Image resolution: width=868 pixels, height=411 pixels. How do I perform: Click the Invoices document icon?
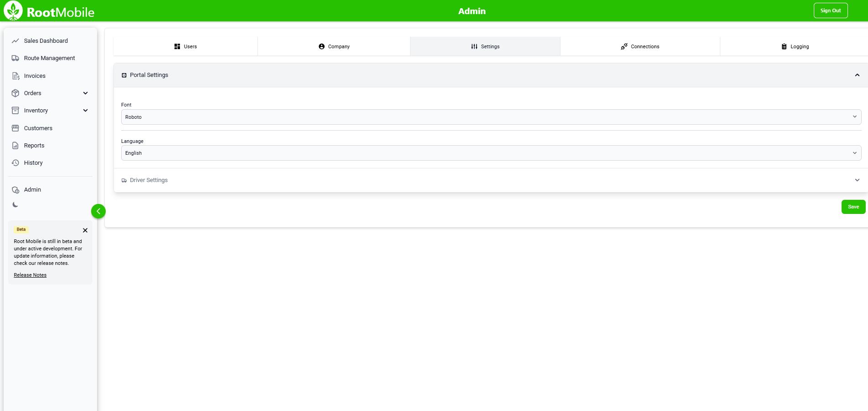pyautogui.click(x=15, y=76)
